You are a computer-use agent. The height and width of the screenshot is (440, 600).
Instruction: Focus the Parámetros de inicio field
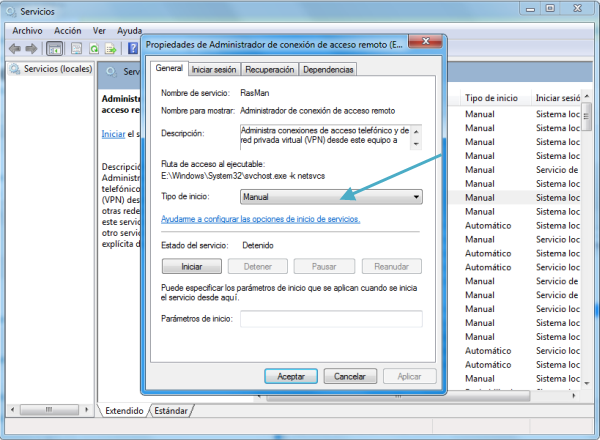coord(331,319)
